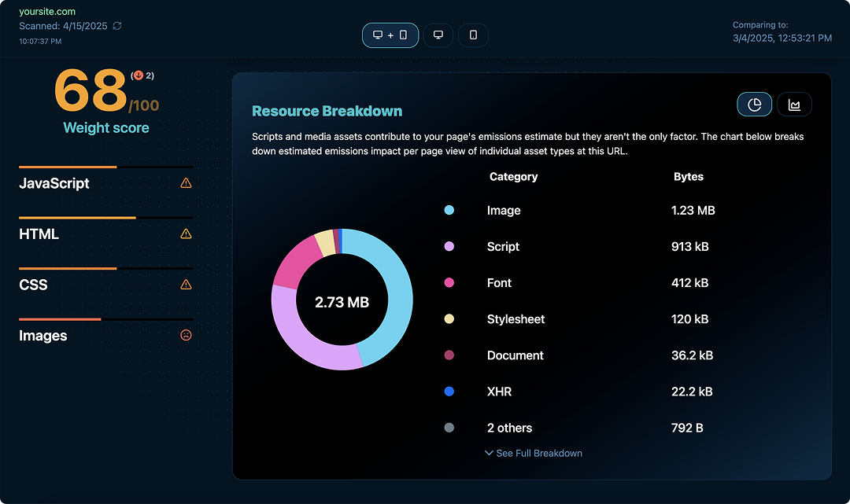Click the rescan refresh icon beside the scanned date
This screenshot has height=504, width=850.
(117, 26)
